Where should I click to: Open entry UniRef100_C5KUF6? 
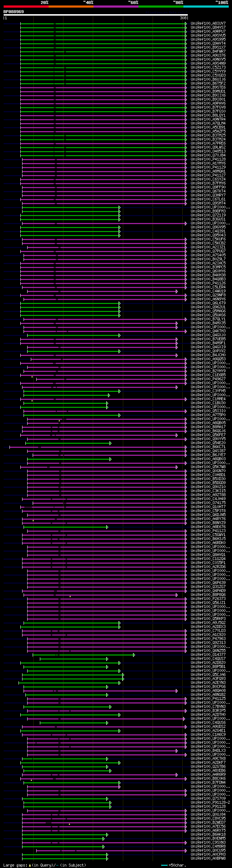(208, 239)
